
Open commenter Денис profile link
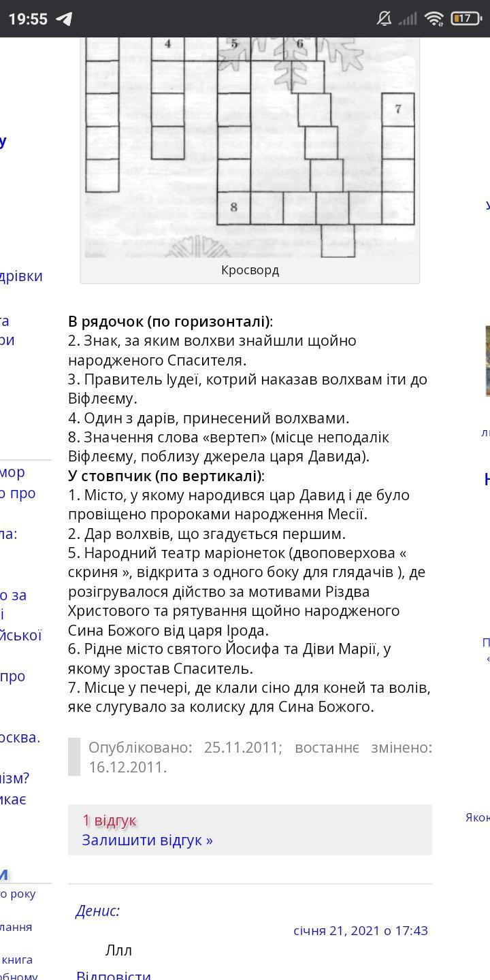(97, 911)
